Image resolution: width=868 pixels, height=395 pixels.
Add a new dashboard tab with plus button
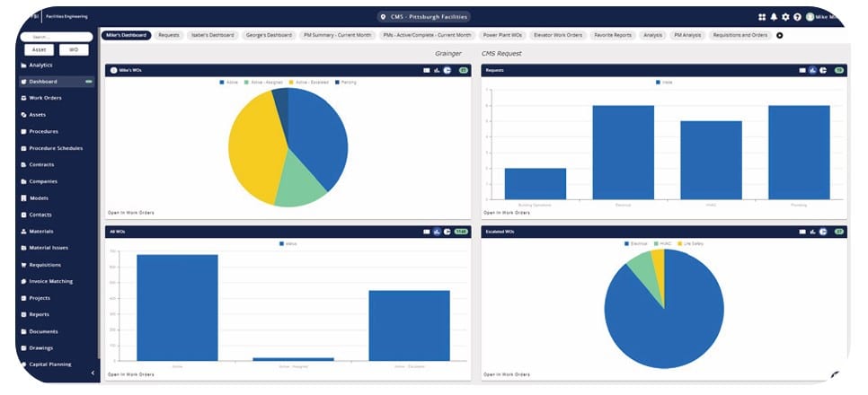779,35
